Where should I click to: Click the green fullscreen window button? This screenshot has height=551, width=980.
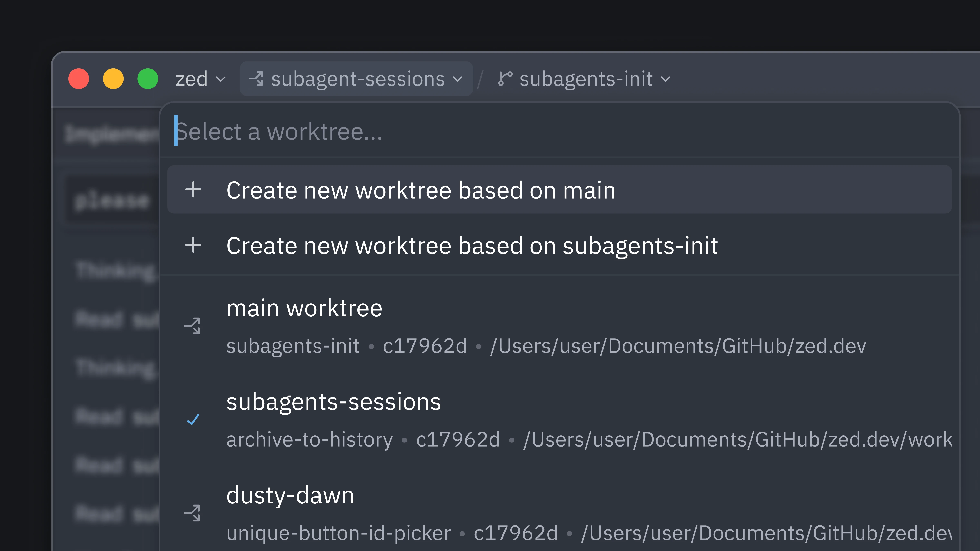[x=148, y=79]
